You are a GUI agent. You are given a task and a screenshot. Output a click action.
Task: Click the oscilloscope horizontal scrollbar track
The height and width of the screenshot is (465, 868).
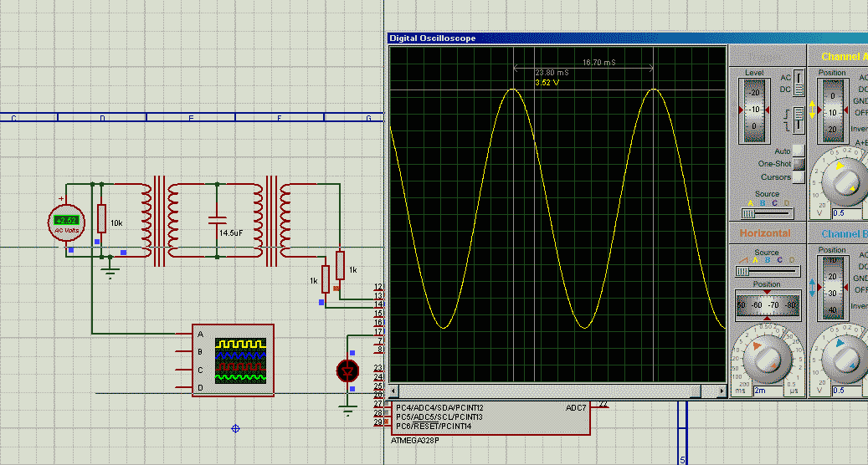[558, 391]
